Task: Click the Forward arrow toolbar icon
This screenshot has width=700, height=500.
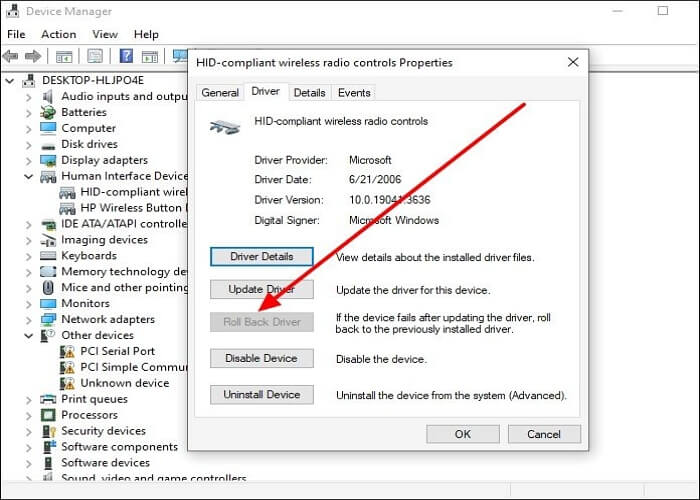Action: tap(33, 56)
